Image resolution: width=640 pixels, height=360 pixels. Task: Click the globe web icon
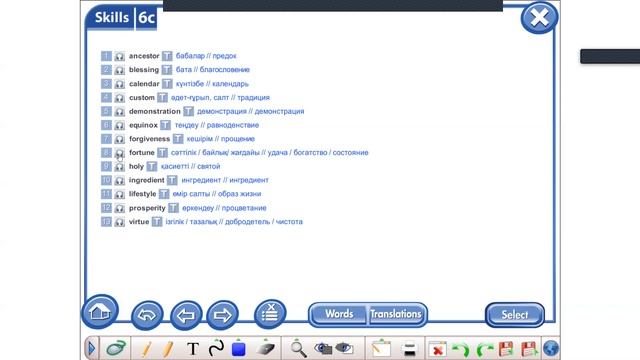pyautogui.click(x=551, y=349)
